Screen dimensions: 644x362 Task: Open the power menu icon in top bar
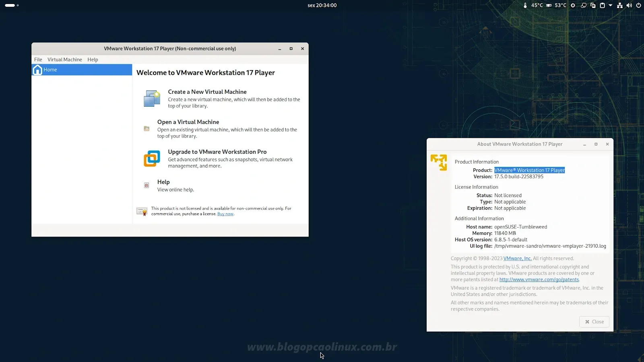tap(638, 5)
